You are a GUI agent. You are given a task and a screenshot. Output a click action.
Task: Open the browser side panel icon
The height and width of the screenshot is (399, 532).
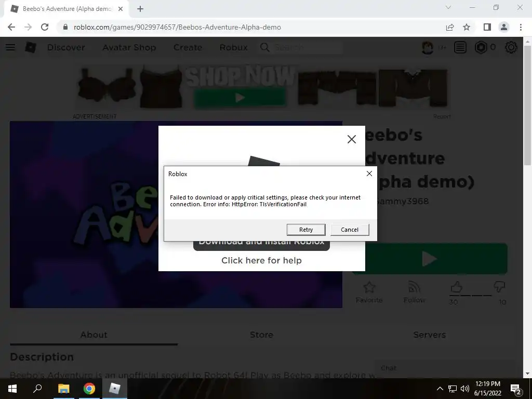[487, 27]
